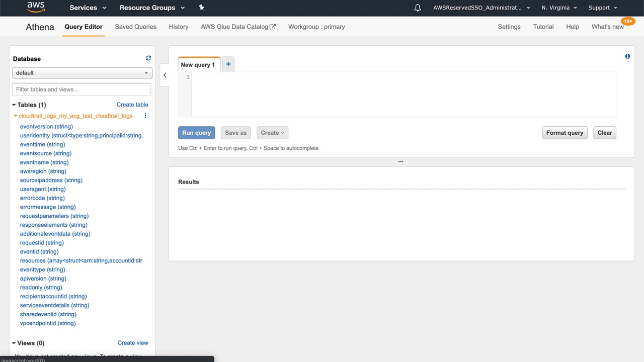This screenshot has width=644, height=362.
Task: Refresh the database list
Action: click(x=148, y=58)
